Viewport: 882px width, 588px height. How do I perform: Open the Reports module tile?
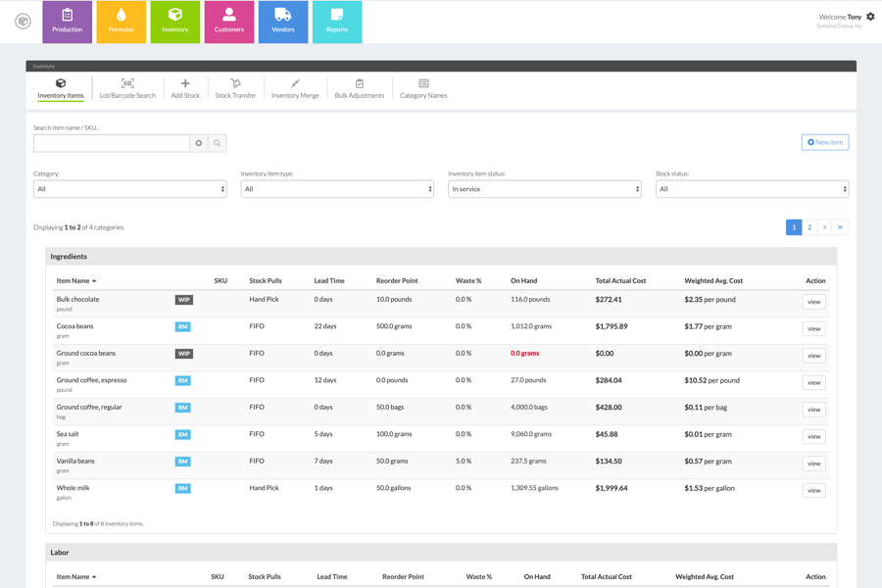click(336, 22)
